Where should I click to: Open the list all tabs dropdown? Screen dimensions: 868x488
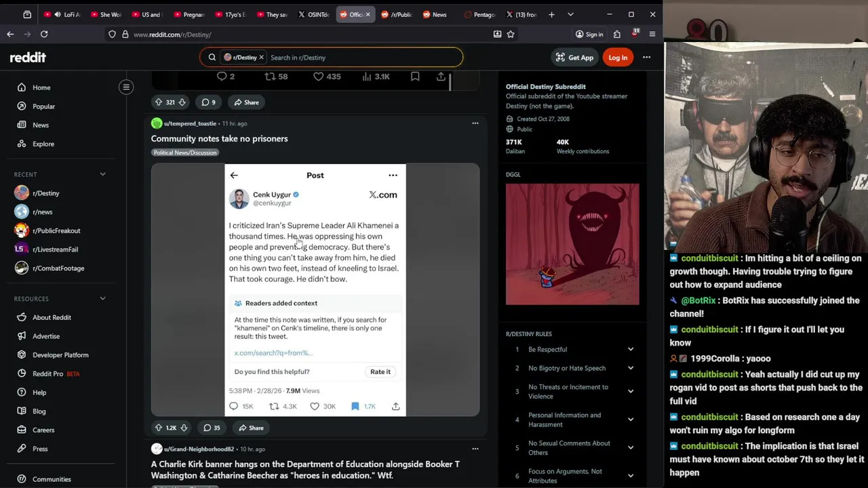point(570,14)
